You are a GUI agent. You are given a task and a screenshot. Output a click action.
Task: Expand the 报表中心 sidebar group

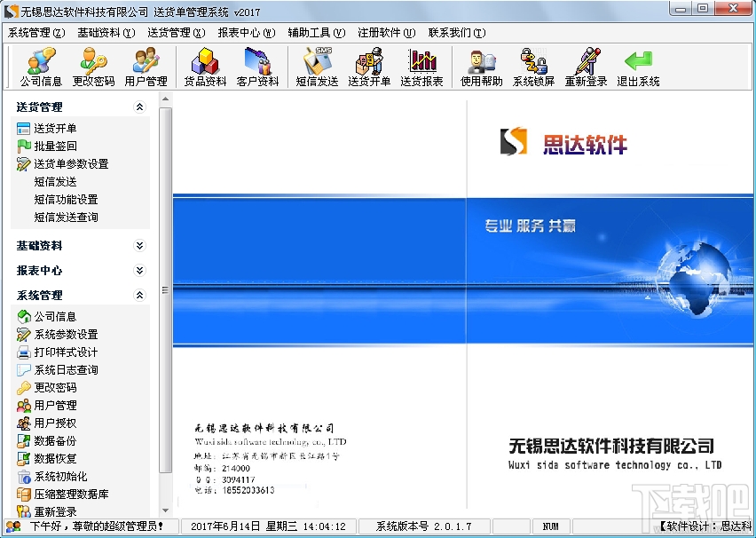pyautogui.click(x=140, y=270)
